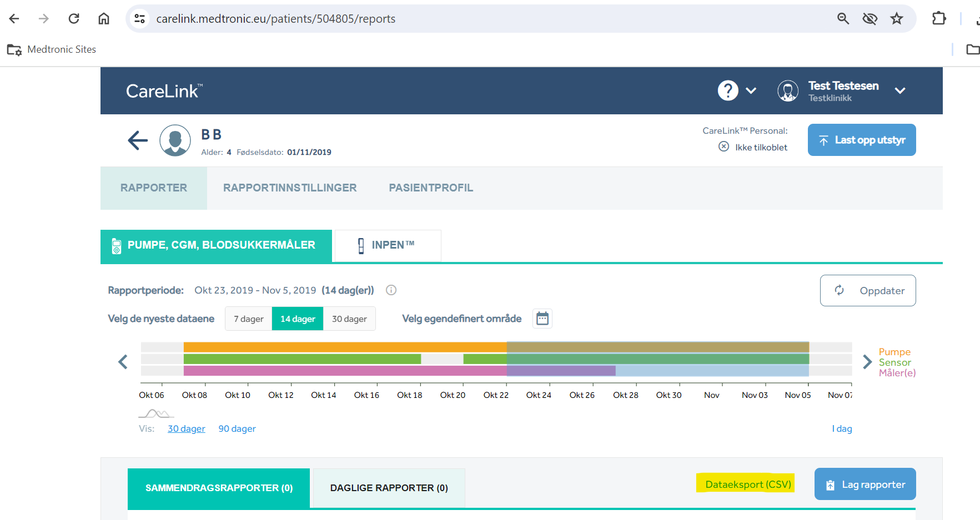This screenshot has height=520, width=980.
Task: Return to patient list with back arrow
Action: tap(138, 140)
